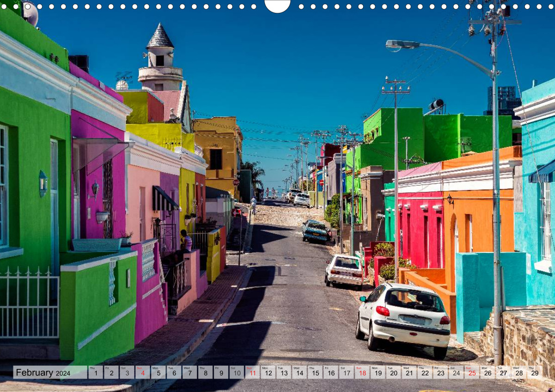The image size is (555, 392).
Task: Pick Wednesday 28 in the date row
Action: [x=520, y=373]
